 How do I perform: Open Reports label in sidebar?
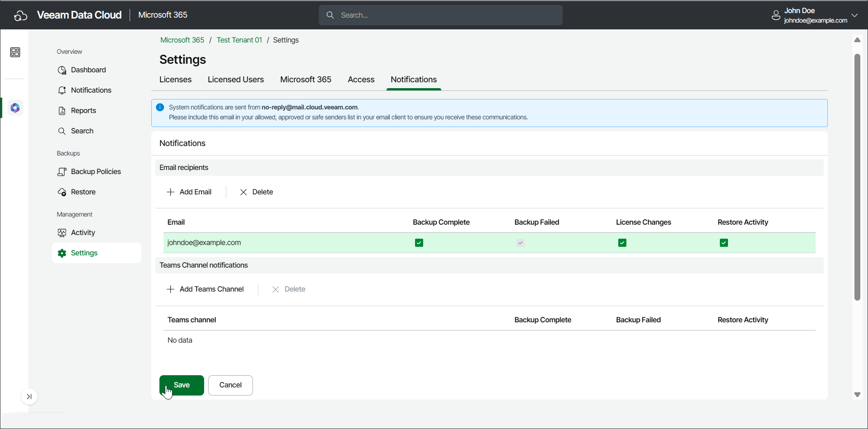tap(84, 111)
